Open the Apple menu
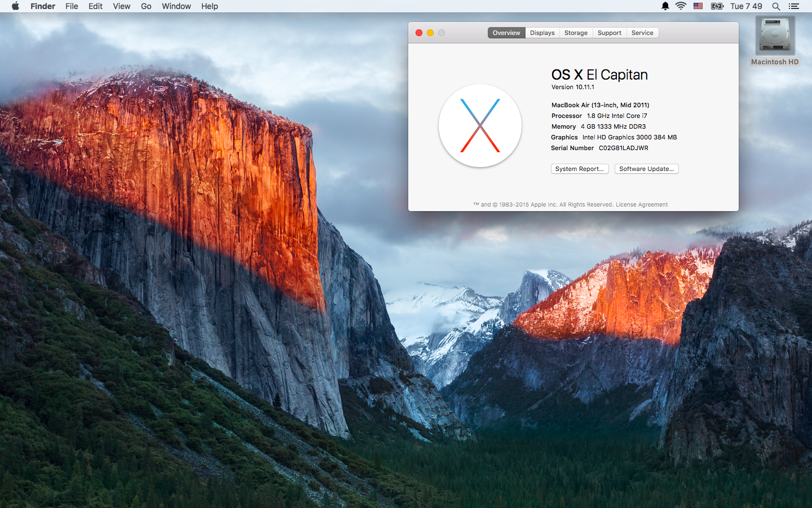Screen dimensions: 812x508 pos(15,6)
